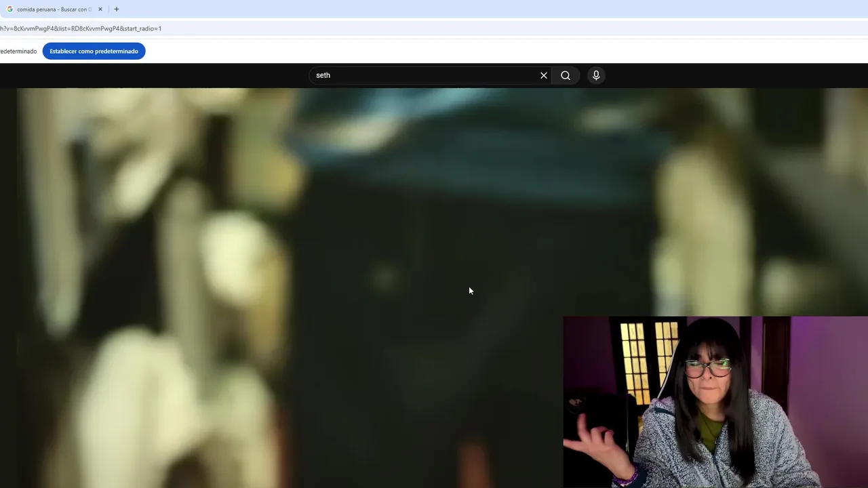Screen dimensions: 868x488
Task: Close the "comida peruana" browser tab
Action: (100, 9)
